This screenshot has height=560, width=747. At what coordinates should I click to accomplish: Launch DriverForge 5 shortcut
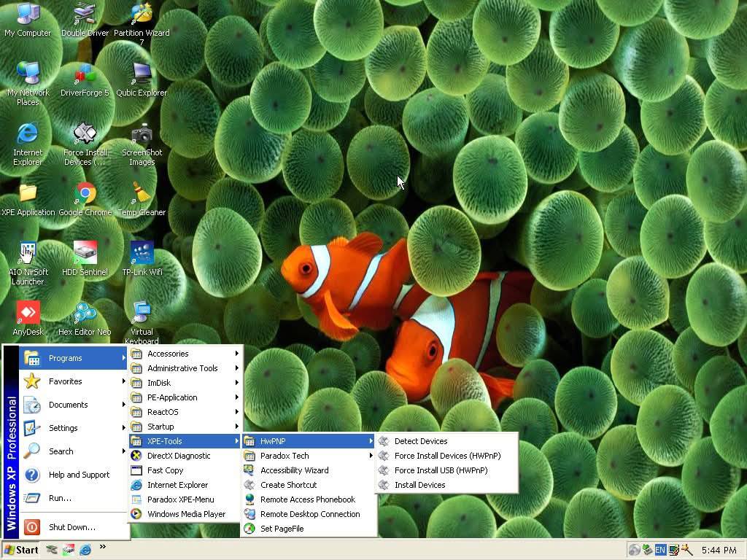(85, 79)
